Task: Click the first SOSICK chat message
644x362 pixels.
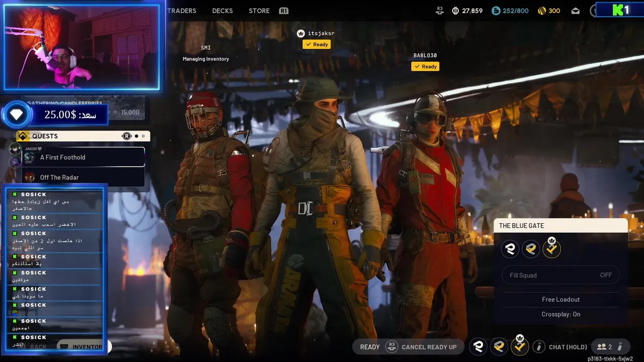Action: click(54, 201)
